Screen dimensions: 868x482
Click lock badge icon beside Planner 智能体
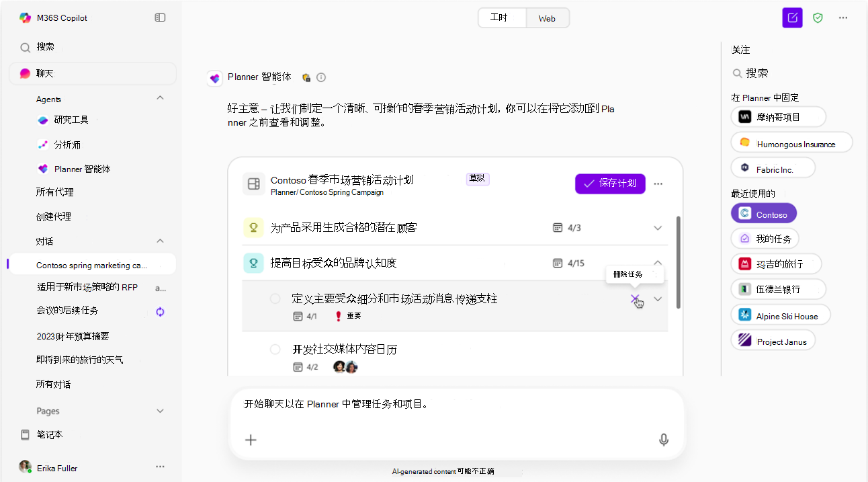click(x=306, y=77)
